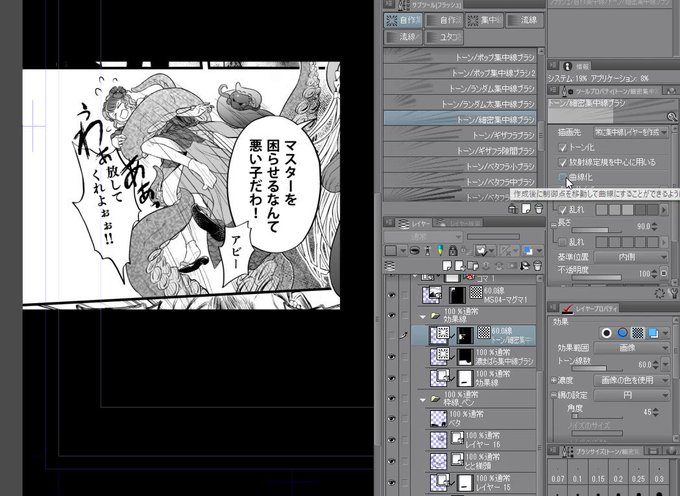Viewport: 680px width, 496px height.
Task: Duplicate the sub tool with the copy icon
Action: coord(526,209)
